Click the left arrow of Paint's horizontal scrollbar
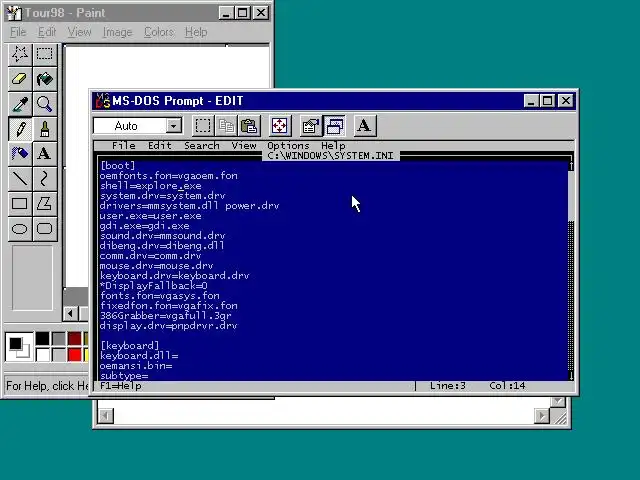Viewport: 640px width, 480px height. pyautogui.click(x=71, y=313)
